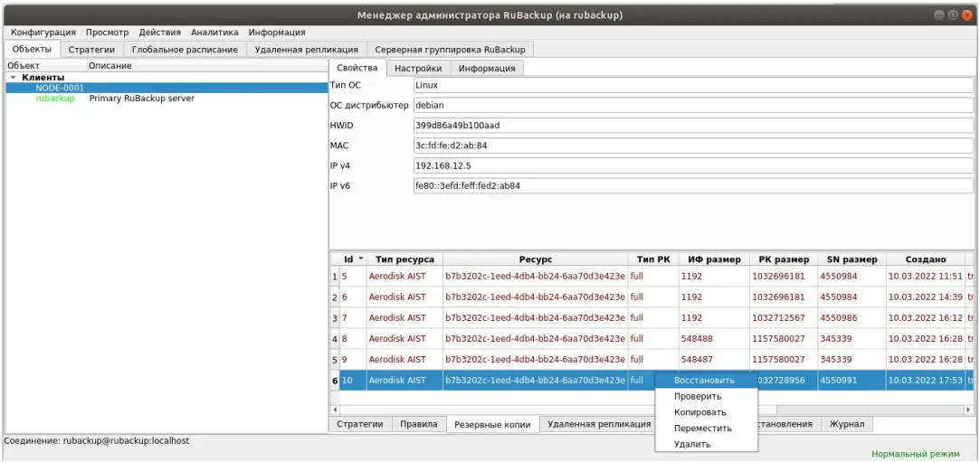Open the Правила tab
Screen dimensions: 980x462
(x=419, y=424)
